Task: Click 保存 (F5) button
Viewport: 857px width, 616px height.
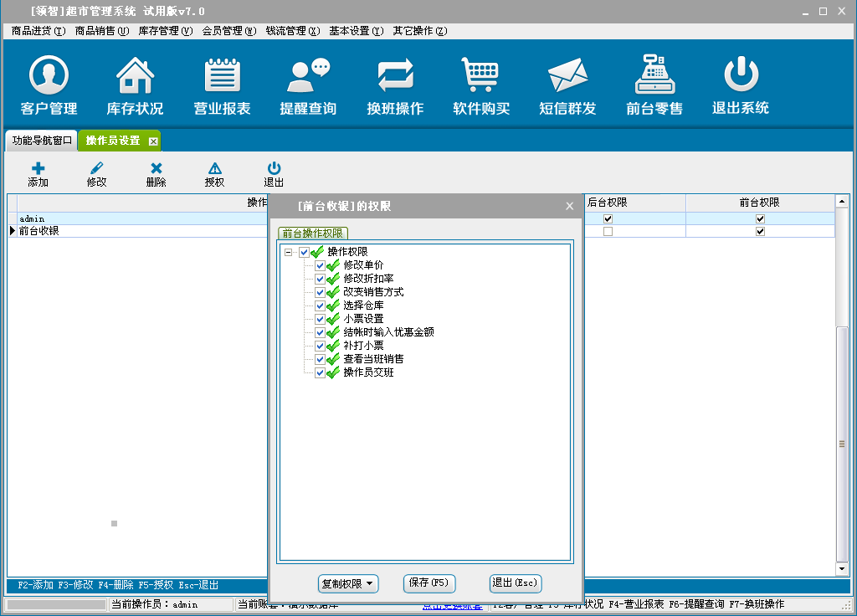Action: tap(429, 583)
